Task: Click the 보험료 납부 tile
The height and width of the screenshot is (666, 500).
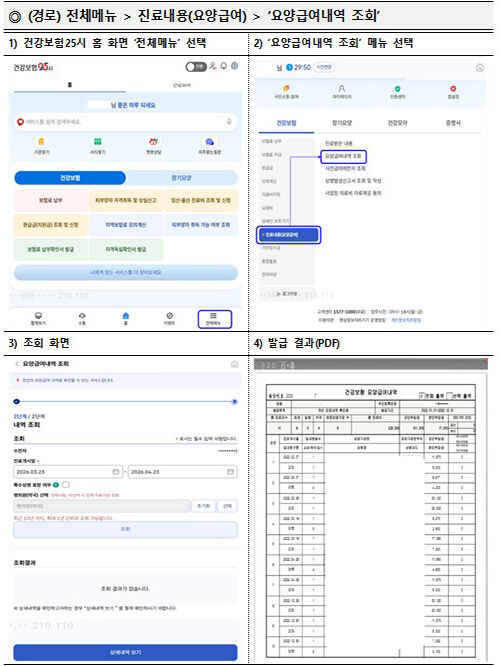Action: coord(51,200)
